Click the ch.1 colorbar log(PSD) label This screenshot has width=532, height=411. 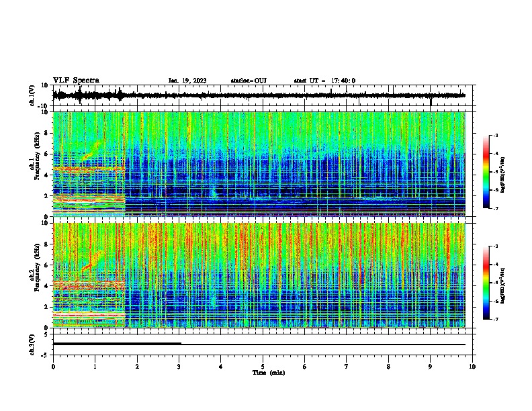coord(502,175)
